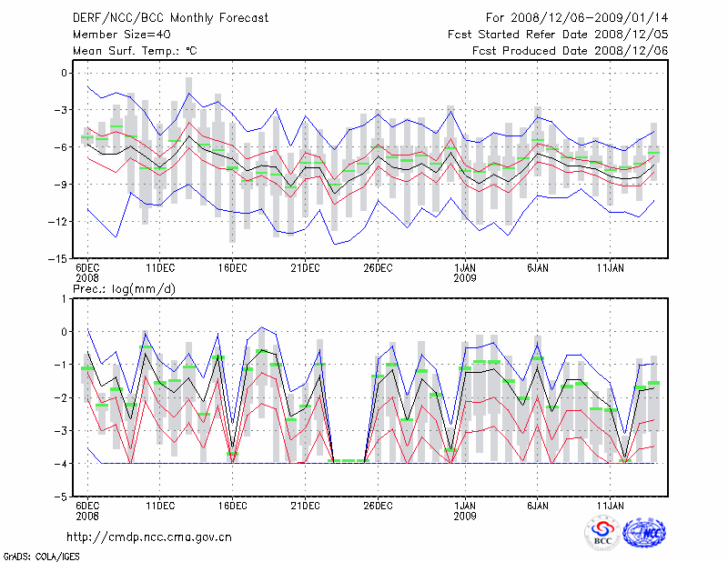Click 1JAN 2009 on the temperature chart axis
Image resolution: width=728 pixels, height=562 pixels.
click(x=465, y=273)
